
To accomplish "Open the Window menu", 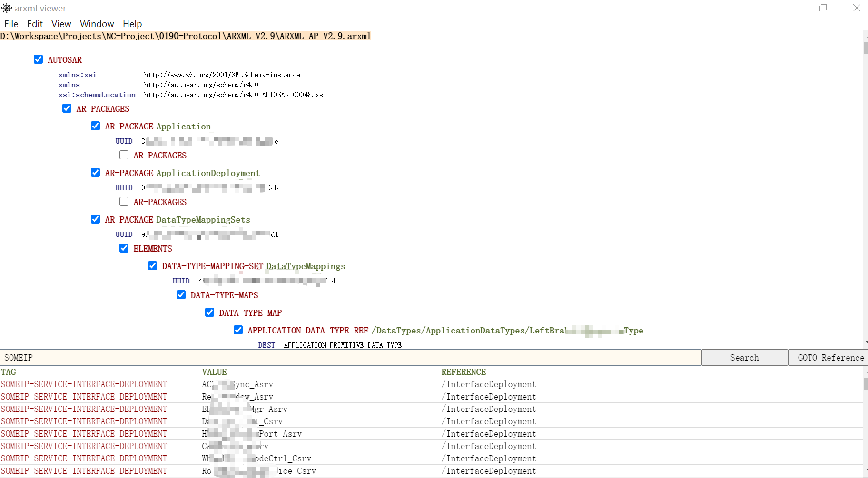I will coord(97,24).
